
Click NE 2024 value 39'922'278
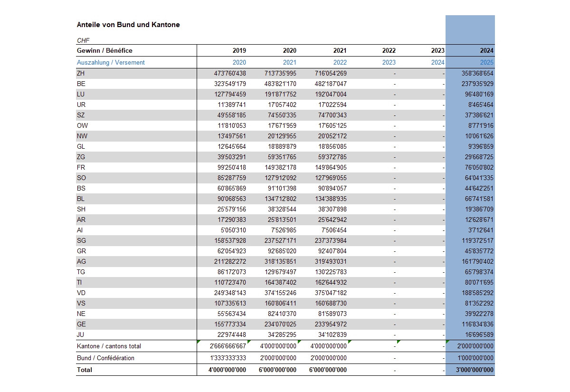(x=479, y=314)
